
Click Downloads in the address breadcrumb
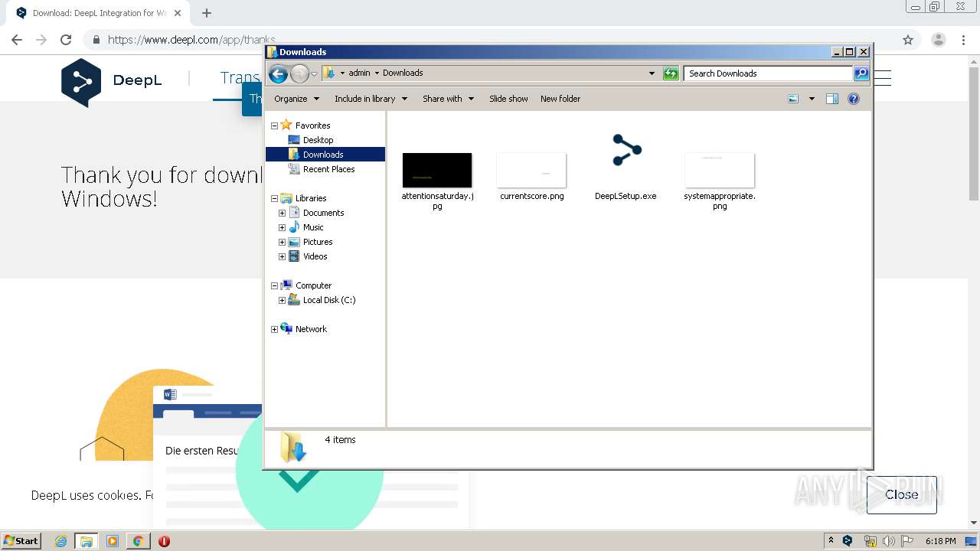403,73
